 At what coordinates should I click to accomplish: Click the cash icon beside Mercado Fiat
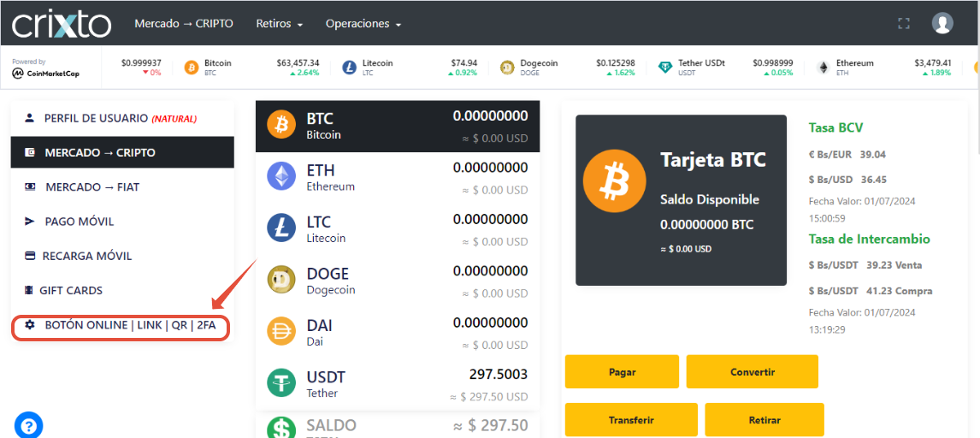[29, 186]
